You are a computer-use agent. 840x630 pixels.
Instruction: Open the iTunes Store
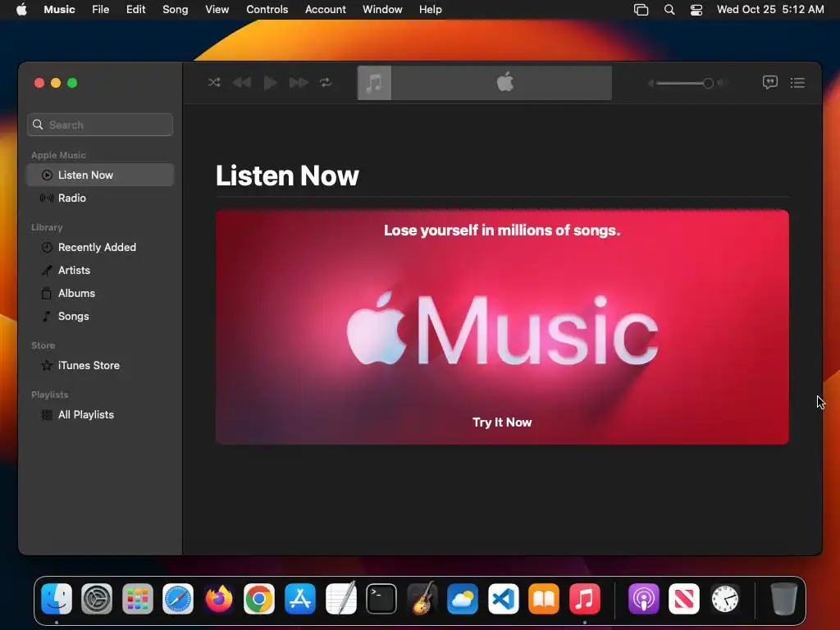tap(100, 365)
